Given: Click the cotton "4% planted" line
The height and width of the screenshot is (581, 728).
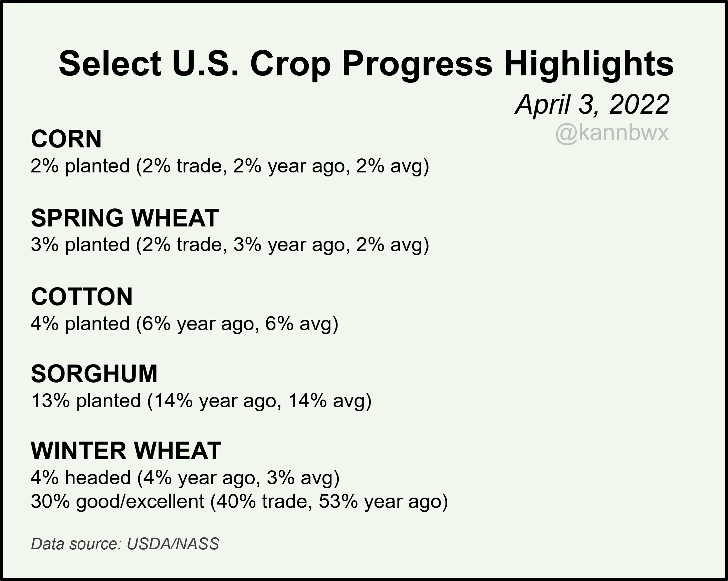Looking at the screenshot, I should pyautogui.click(x=184, y=324).
